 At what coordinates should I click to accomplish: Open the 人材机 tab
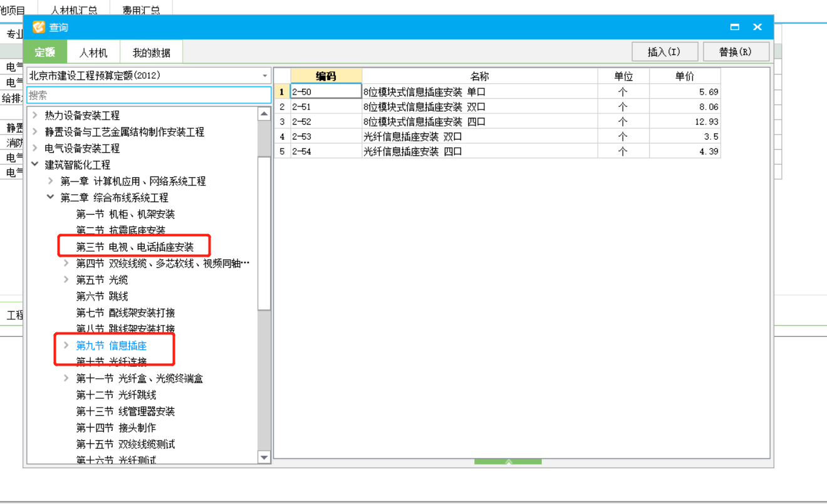pyautogui.click(x=93, y=53)
